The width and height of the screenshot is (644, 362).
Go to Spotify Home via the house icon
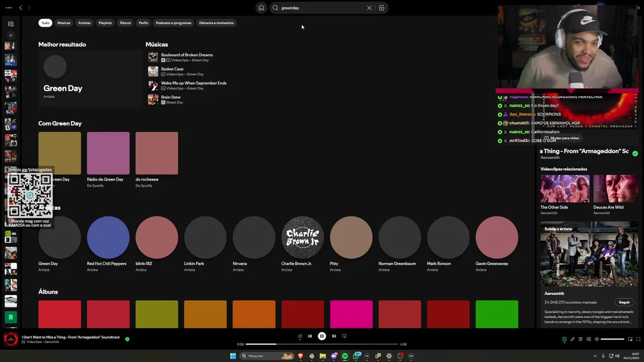tap(261, 8)
